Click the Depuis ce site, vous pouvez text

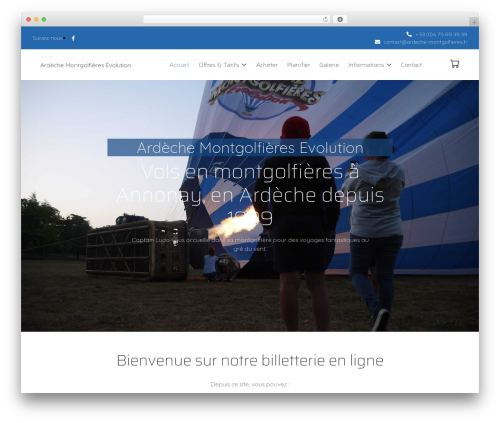(x=250, y=384)
